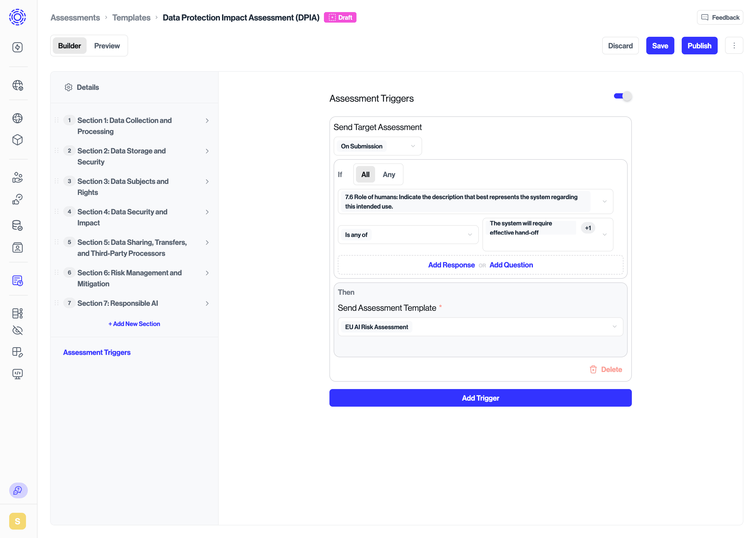Viewport: 756px width, 538px height.
Task: Click the 3D cube package sidebar icon
Action: 18,139
